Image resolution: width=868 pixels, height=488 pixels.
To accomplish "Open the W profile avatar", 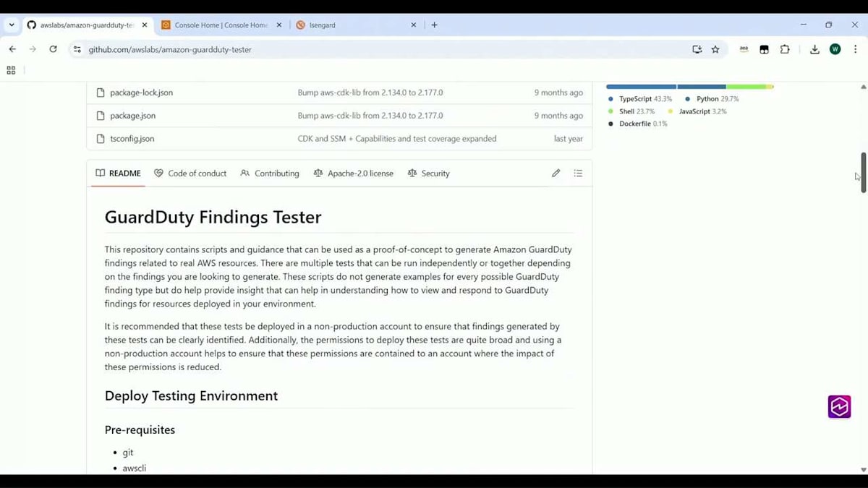I will tap(835, 49).
